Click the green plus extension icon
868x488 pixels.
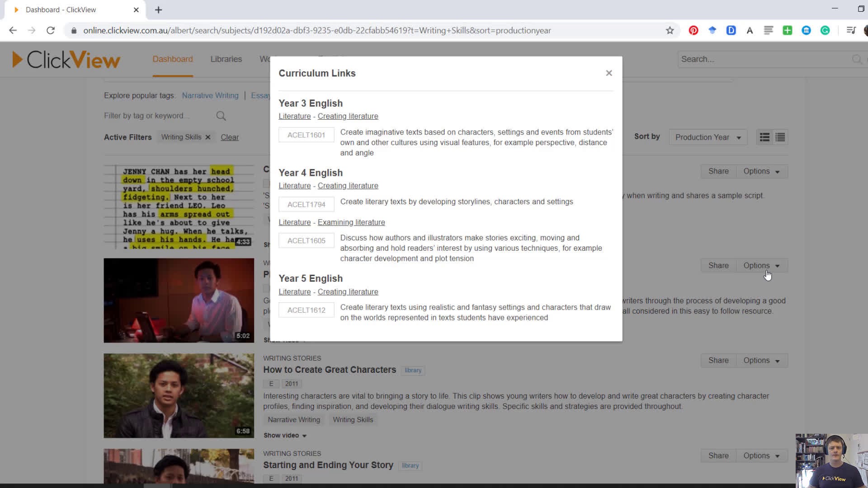788,30
